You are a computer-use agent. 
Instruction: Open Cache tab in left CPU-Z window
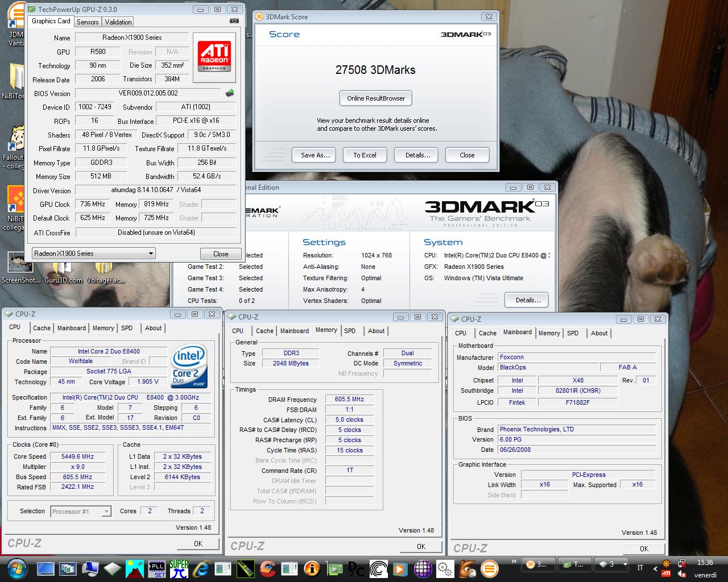[42, 328]
